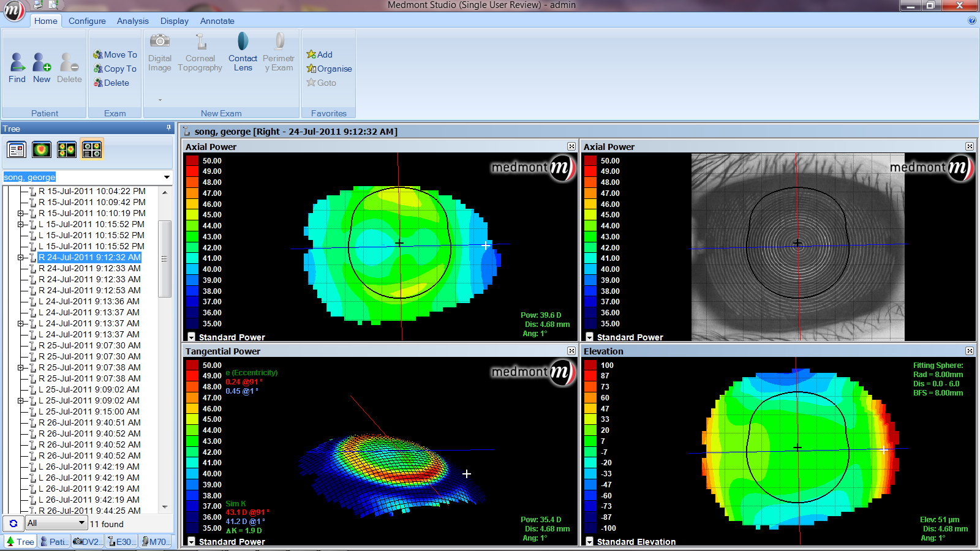Open Standard Power dropdown in Tangential Power panel

(x=192, y=542)
